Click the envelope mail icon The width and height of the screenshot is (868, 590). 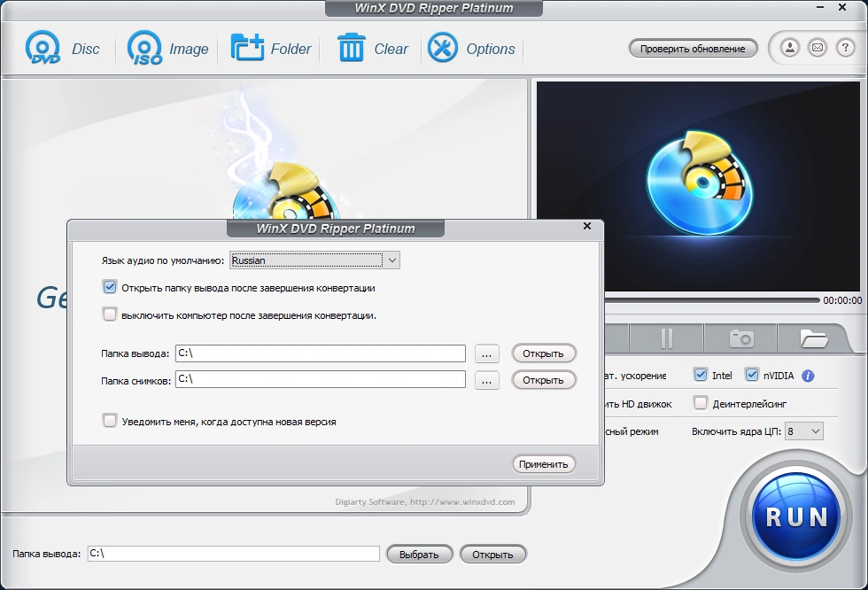(818, 48)
